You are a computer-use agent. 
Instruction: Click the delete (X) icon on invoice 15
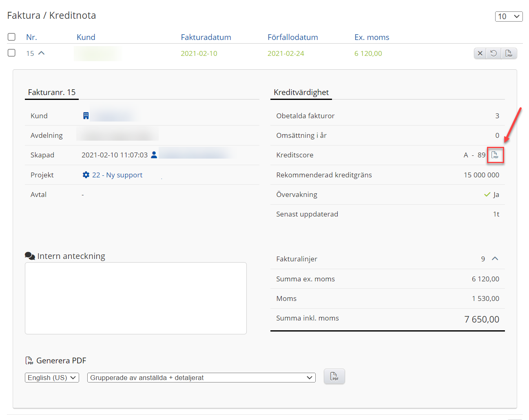(480, 53)
